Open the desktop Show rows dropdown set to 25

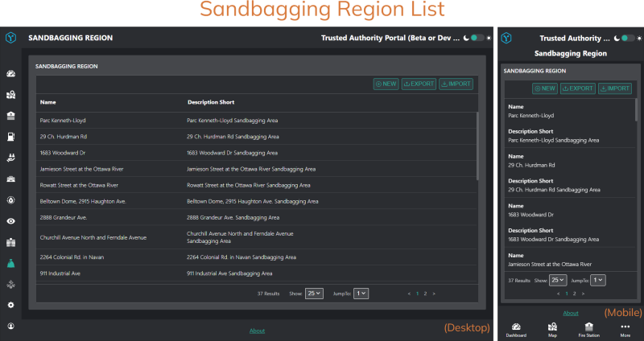pyautogui.click(x=314, y=294)
